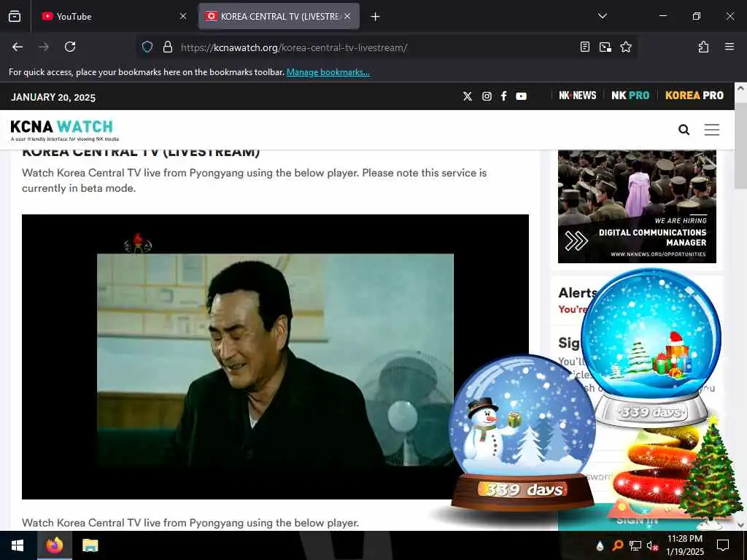Screen dimensions: 747x560
Task: Click the Firefox taskbar icon
Action: coord(55,545)
